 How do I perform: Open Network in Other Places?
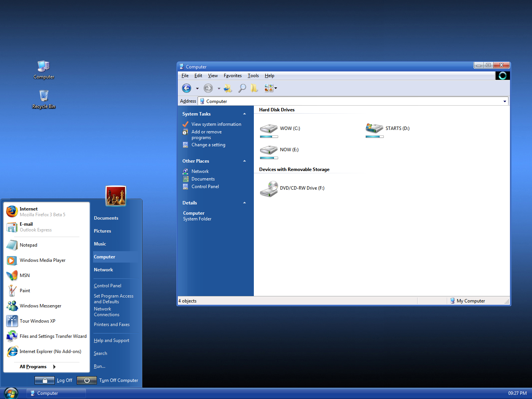200,171
